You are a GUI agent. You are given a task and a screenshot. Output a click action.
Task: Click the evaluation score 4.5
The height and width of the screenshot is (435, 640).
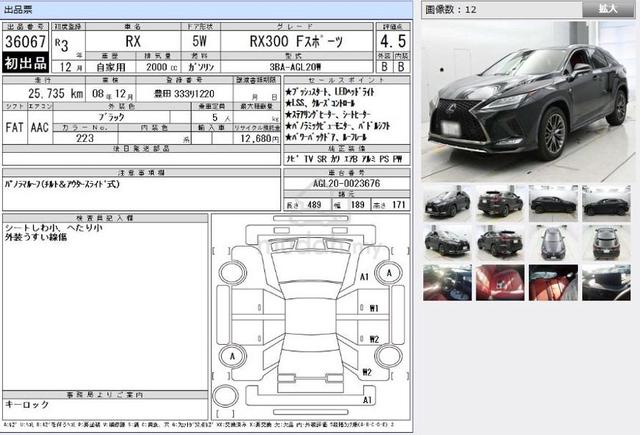point(393,41)
